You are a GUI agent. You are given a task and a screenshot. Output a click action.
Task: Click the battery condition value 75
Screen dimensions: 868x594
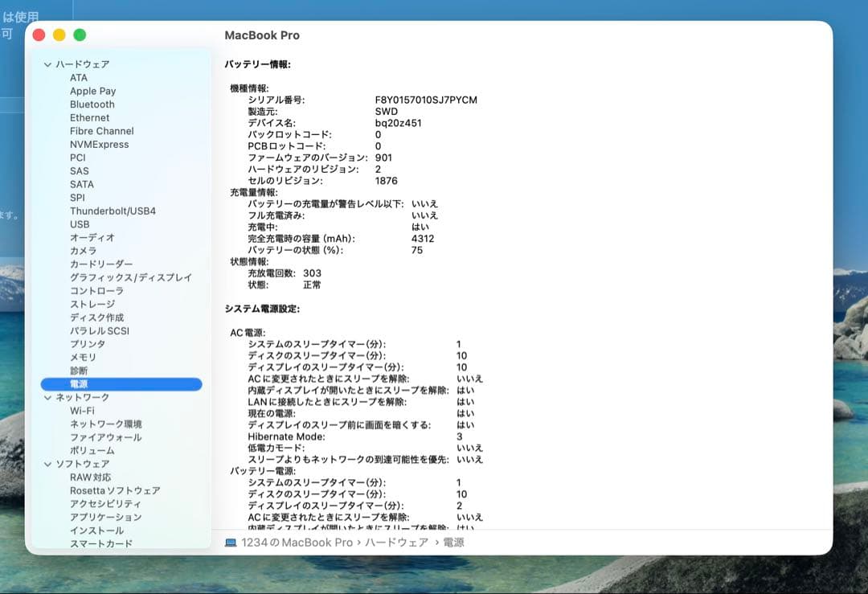click(417, 251)
